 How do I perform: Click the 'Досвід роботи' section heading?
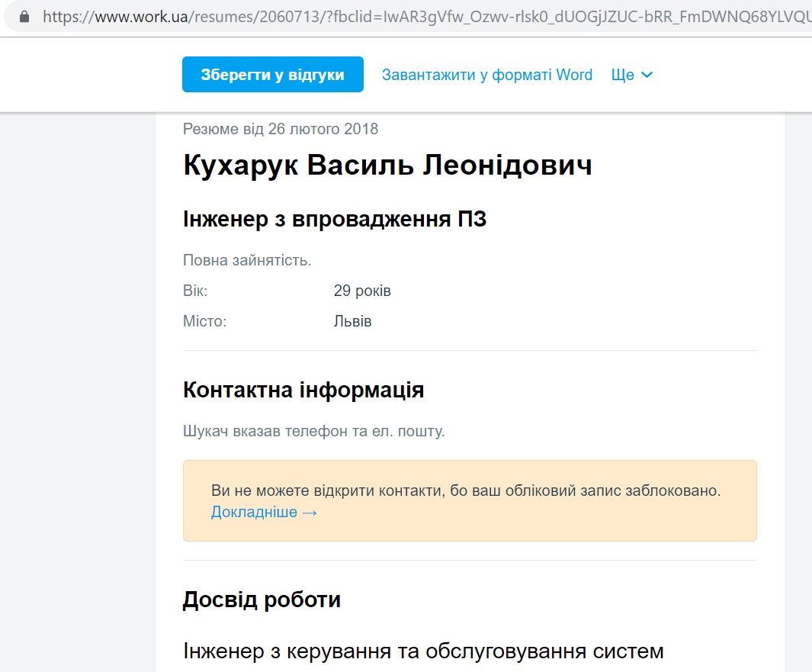click(262, 600)
